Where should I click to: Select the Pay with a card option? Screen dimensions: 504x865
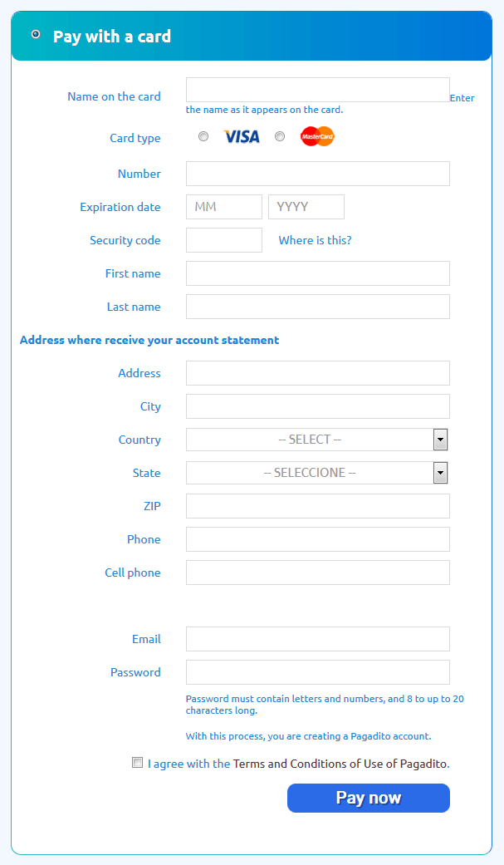(x=36, y=35)
